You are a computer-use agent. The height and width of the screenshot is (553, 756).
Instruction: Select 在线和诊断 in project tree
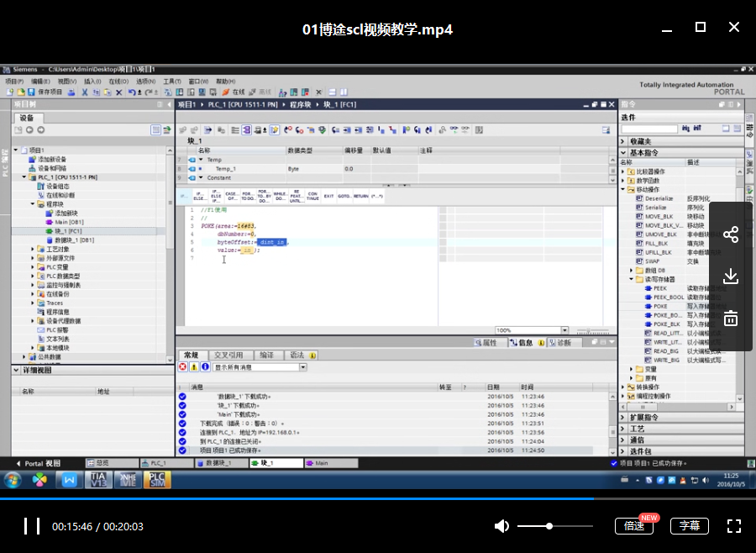pyautogui.click(x=60, y=195)
